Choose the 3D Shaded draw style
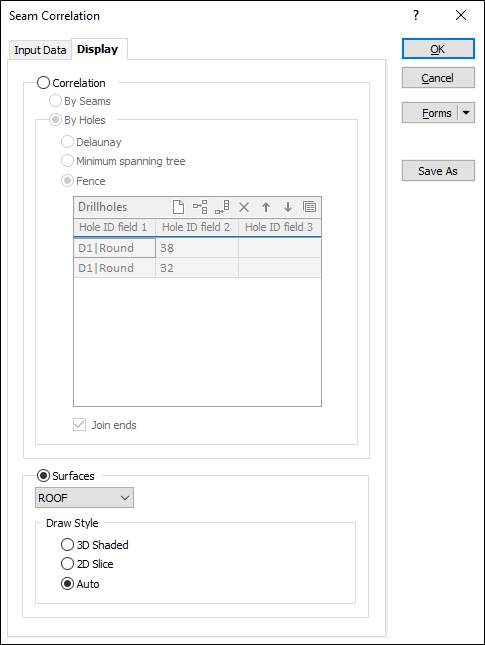 (67, 545)
